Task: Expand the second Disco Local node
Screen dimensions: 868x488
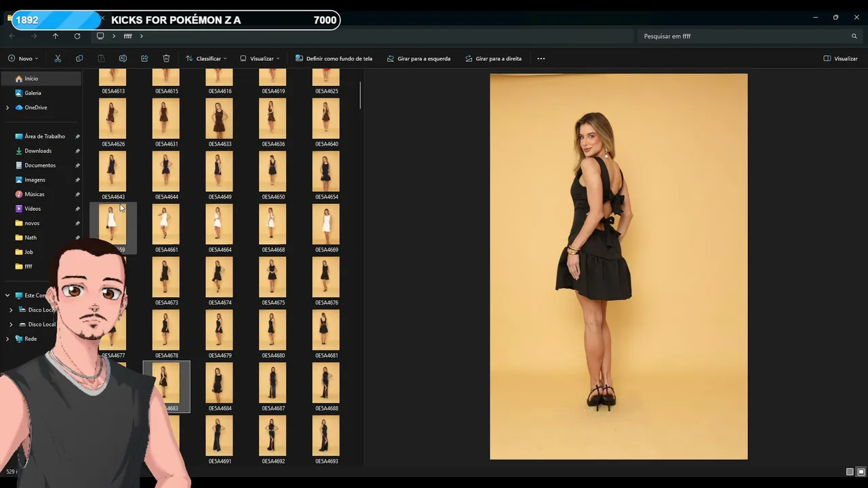Action: [x=11, y=325]
